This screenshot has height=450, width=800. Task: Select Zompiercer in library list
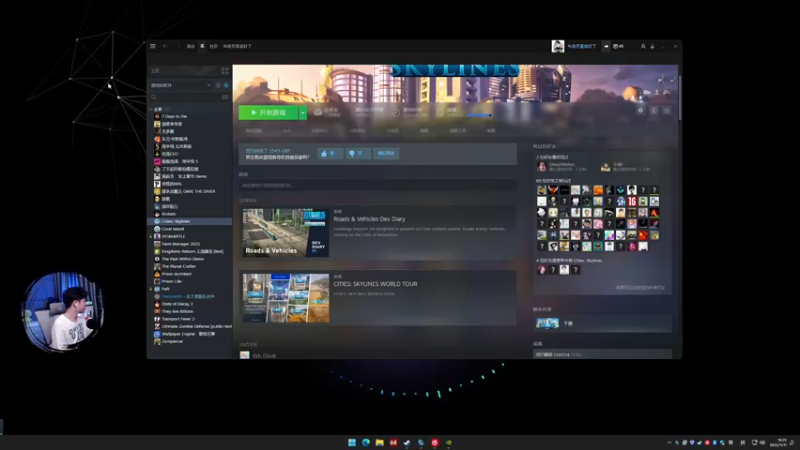pos(172,341)
